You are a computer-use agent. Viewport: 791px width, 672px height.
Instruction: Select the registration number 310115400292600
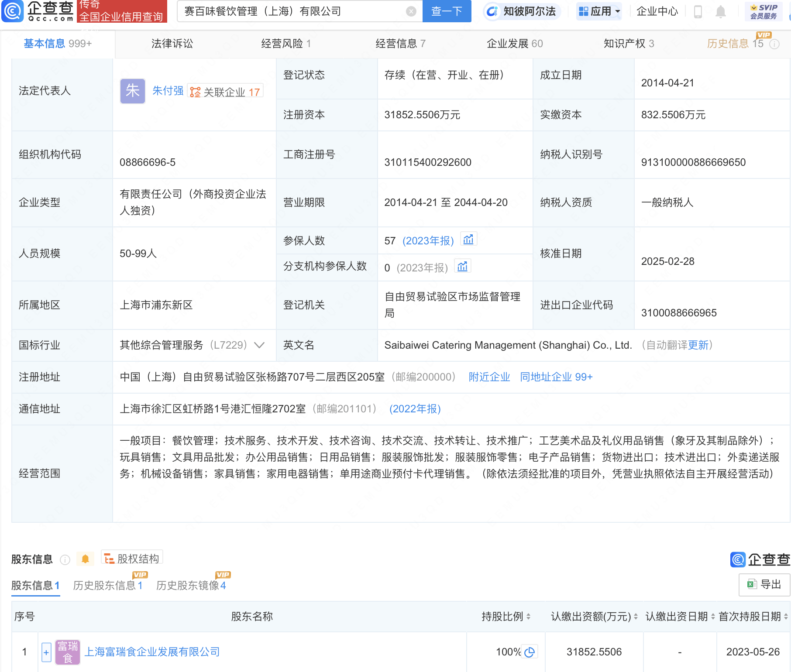pos(428,162)
